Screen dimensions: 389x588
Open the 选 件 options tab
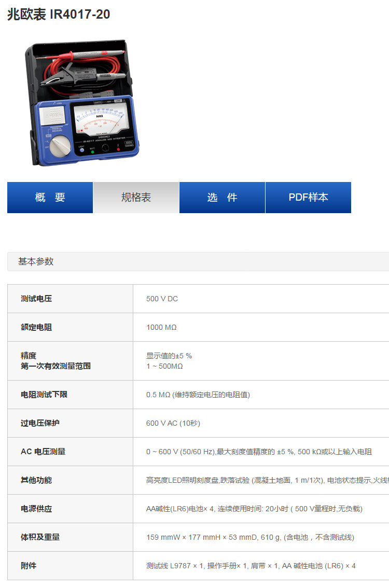pos(222,197)
